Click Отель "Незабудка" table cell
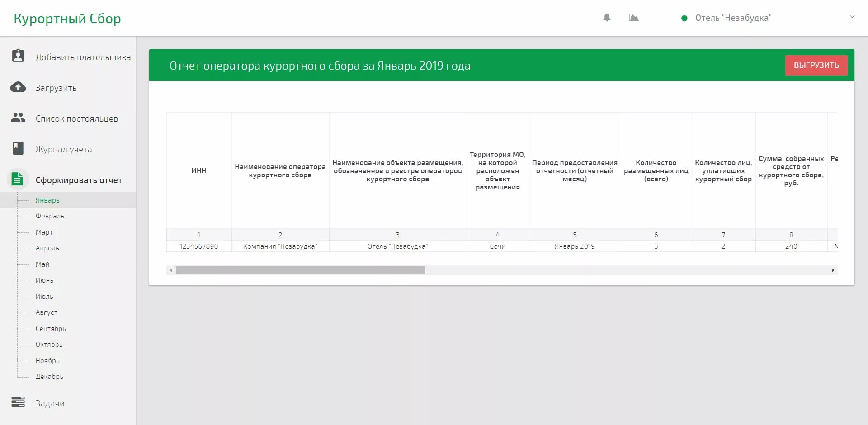Viewport: 868px width, 425px height. (x=398, y=246)
